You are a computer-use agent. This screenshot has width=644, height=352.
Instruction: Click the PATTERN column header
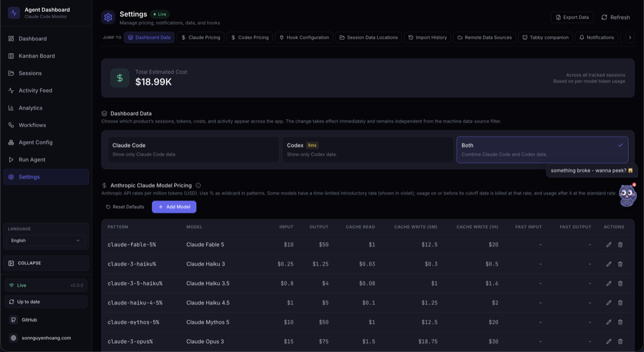pyautogui.click(x=118, y=227)
